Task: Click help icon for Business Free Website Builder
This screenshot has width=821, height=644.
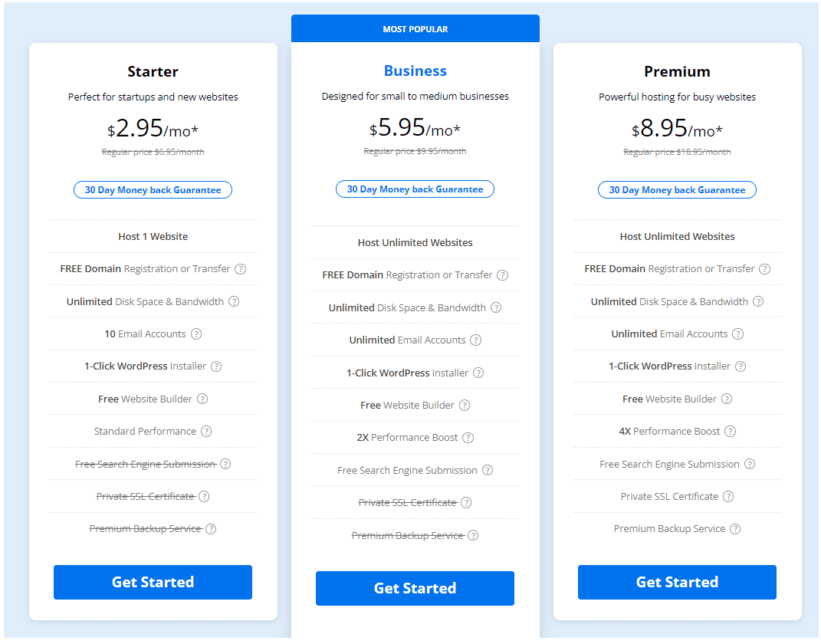Action: (465, 406)
